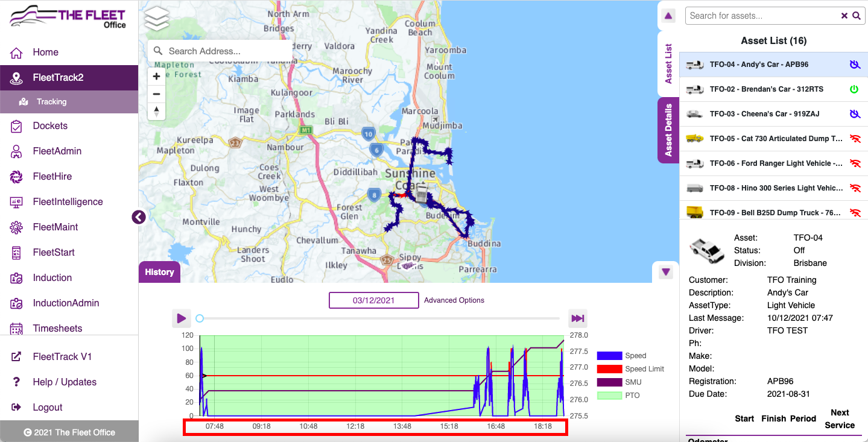Click the 07:48 time axis label
The width and height of the screenshot is (868, 442).
(x=215, y=426)
